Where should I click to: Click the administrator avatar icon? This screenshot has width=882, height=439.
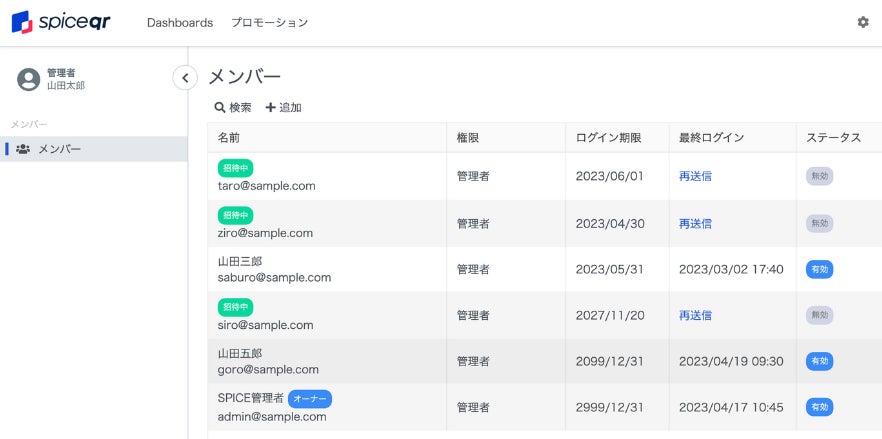point(29,79)
